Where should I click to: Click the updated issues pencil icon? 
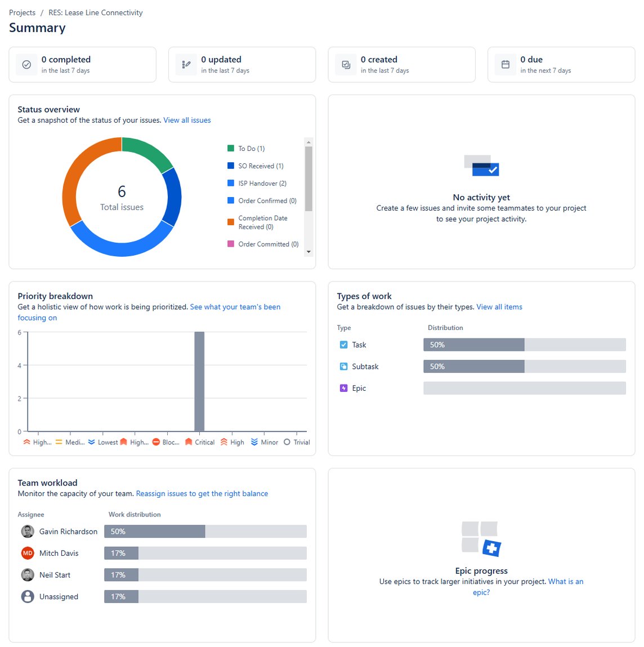[x=186, y=64]
